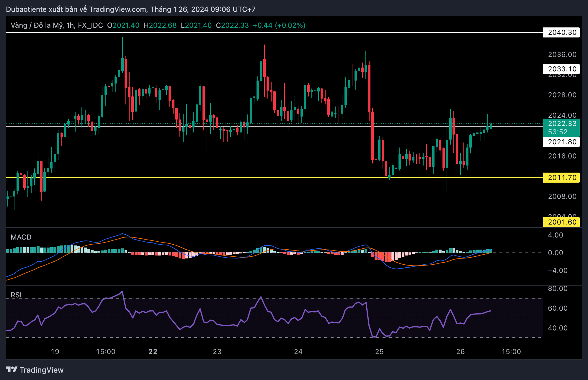588x380 pixels.
Task: Select the yellow 2011.70 price label
Action: click(x=561, y=178)
